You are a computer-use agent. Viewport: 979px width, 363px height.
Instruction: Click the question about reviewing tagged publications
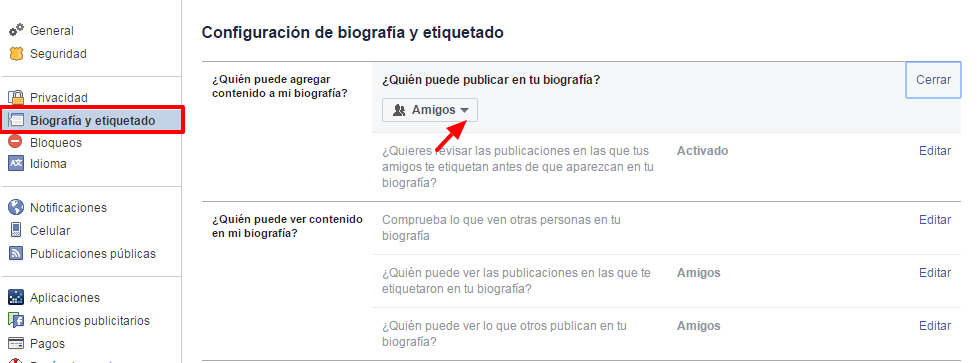pos(518,167)
